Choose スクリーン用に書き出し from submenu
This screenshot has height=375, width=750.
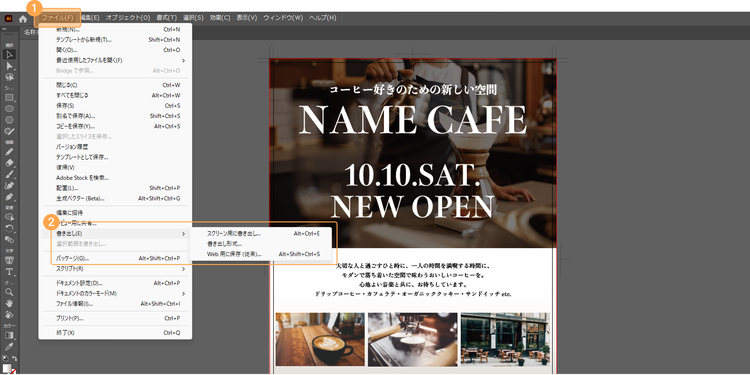261,233
